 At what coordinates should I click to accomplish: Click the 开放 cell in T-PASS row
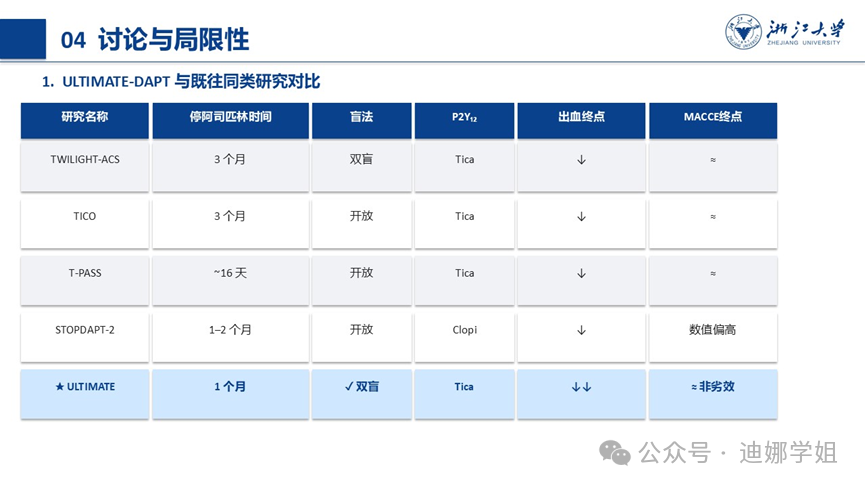(362, 281)
